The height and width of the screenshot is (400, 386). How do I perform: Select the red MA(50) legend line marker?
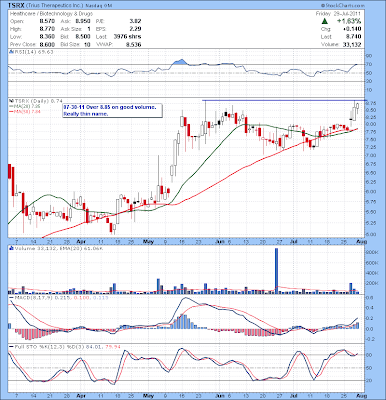(x=11, y=111)
